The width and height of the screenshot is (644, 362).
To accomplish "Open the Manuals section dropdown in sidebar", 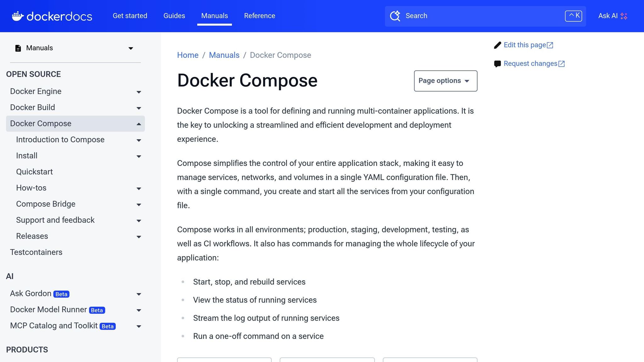I will coord(131,48).
